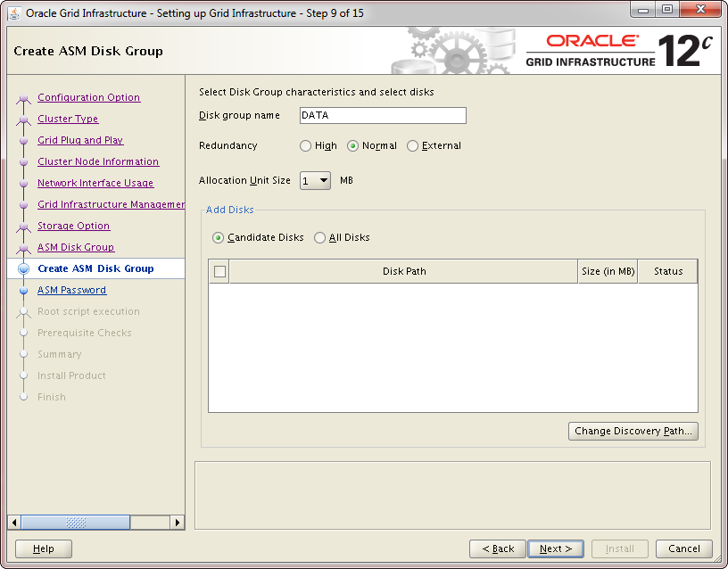Click the Java icon in title bar
The height and width of the screenshot is (569, 728).
pos(14,13)
